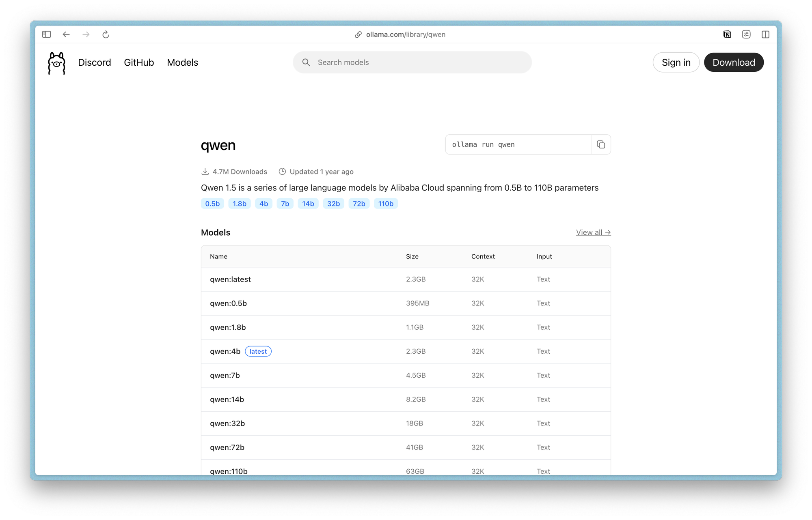
Task: Click the ollama run qwen command field
Action: click(x=518, y=144)
